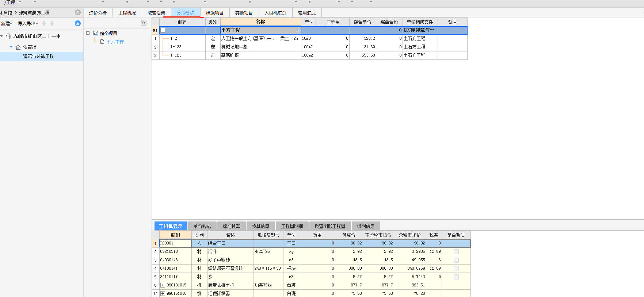644x297 pixels.
Task: Tick the 是否暂估 checkbox for 砂子中粗砂
Action: [x=456, y=260]
